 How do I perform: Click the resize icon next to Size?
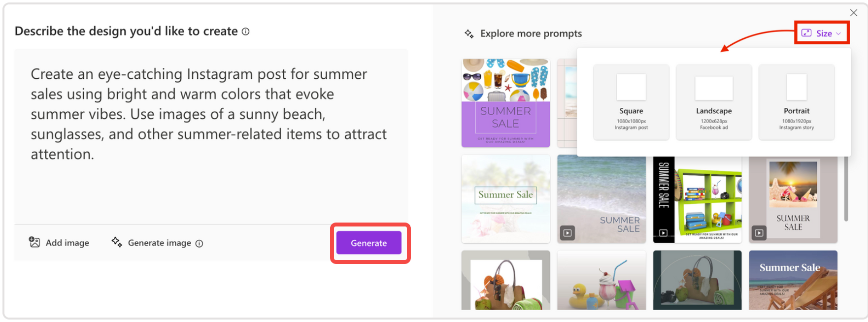coord(806,33)
